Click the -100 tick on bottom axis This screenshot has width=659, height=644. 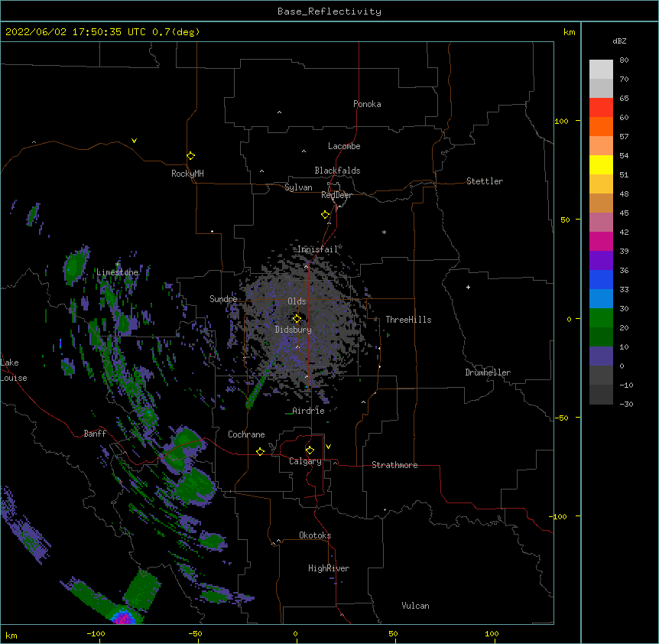click(x=96, y=633)
